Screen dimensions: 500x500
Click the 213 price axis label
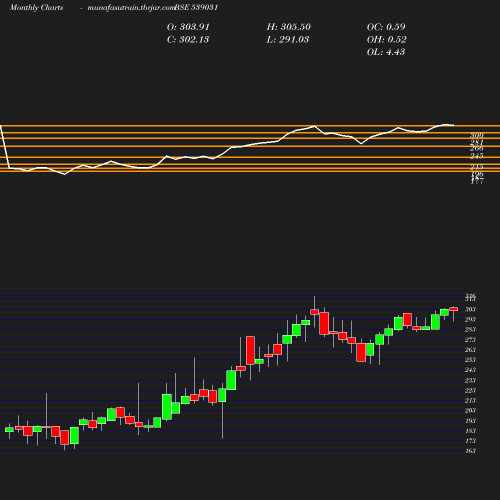click(470, 400)
